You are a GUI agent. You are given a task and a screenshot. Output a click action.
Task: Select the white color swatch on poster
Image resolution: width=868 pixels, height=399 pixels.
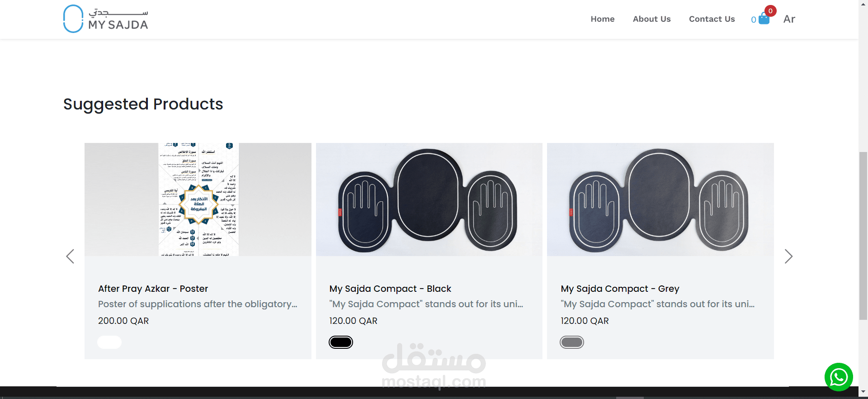[109, 342]
